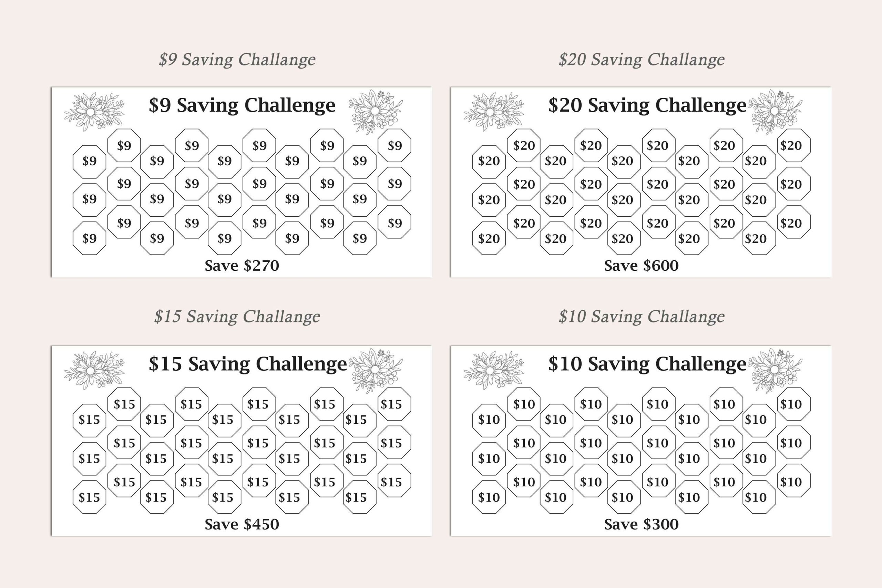Click the right flower bouquet on the $15 card
Screen dimensions: 882x588
pyautogui.click(x=376, y=370)
